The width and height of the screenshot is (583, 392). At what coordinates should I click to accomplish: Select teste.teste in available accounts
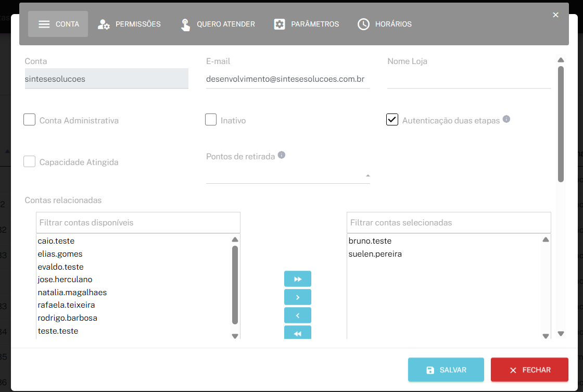click(x=58, y=331)
